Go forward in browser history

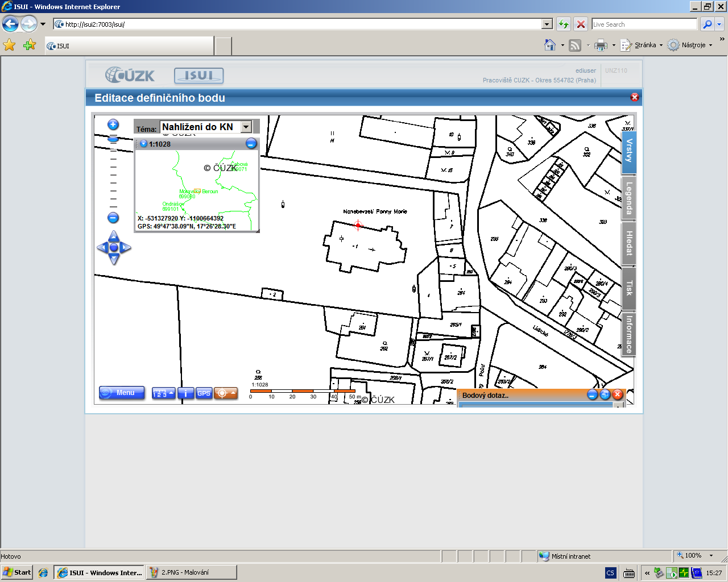[29, 24]
